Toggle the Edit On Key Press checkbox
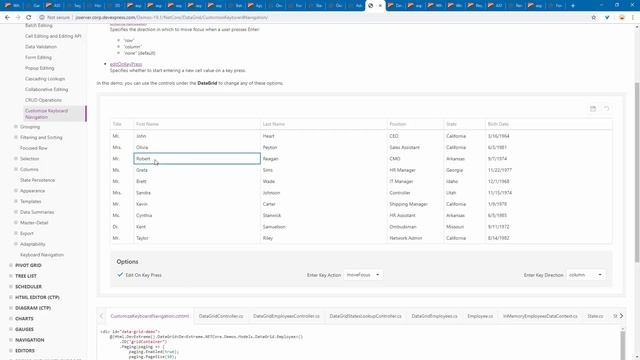The height and width of the screenshot is (360, 640). pyautogui.click(x=120, y=275)
